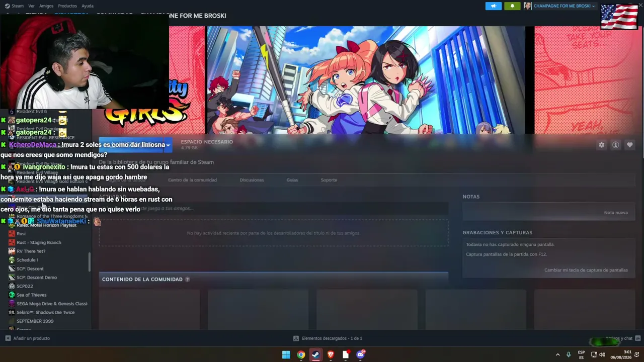
Task: Select SEPTEMBER 1999 in the library
Action: coord(35,321)
